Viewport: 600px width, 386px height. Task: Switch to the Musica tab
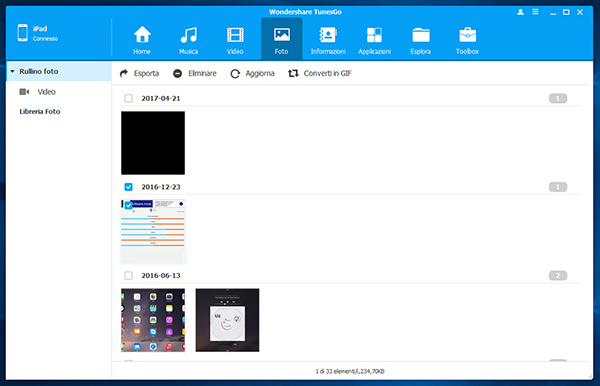click(x=189, y=39)
